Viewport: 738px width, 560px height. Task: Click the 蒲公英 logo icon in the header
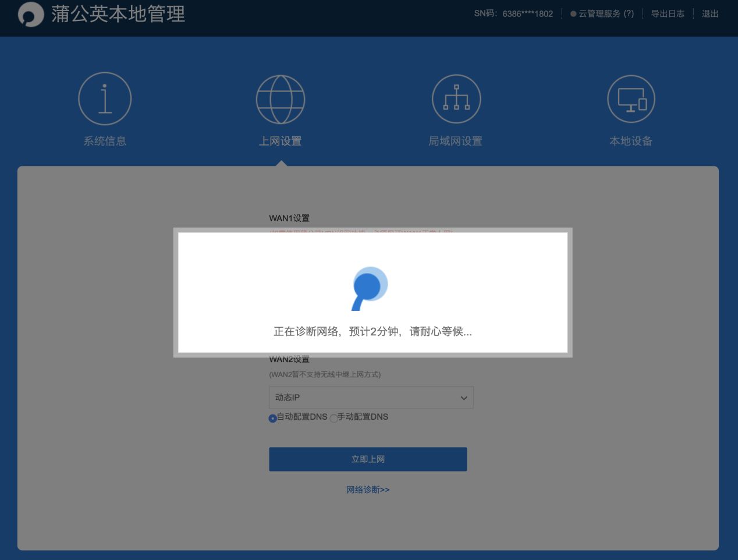click(30, 14)
